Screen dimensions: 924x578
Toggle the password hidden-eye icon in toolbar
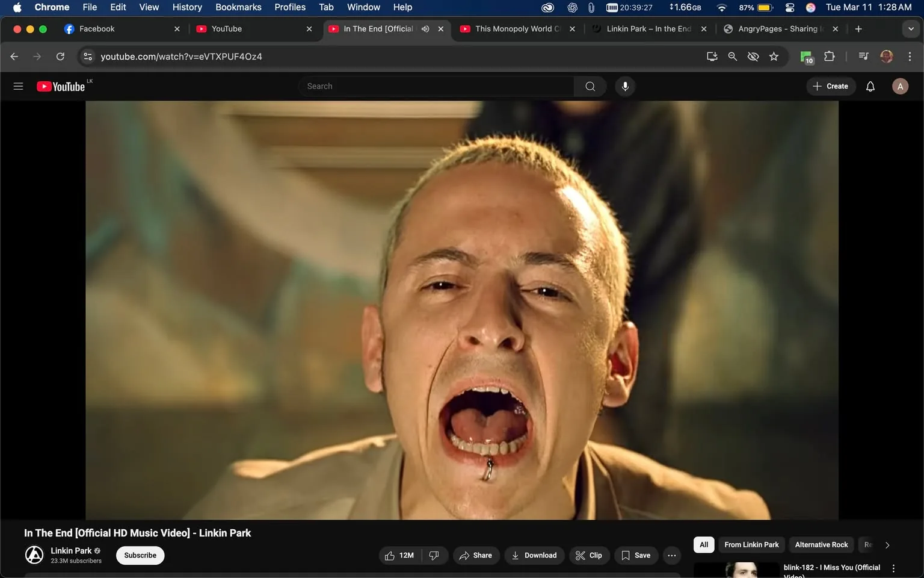tap(753, 56)
